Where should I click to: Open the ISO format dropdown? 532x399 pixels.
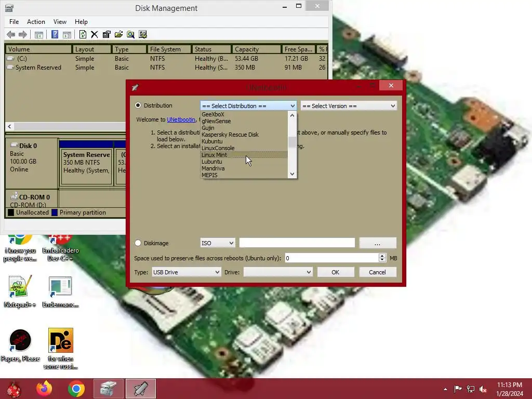[x=217, y=243]
